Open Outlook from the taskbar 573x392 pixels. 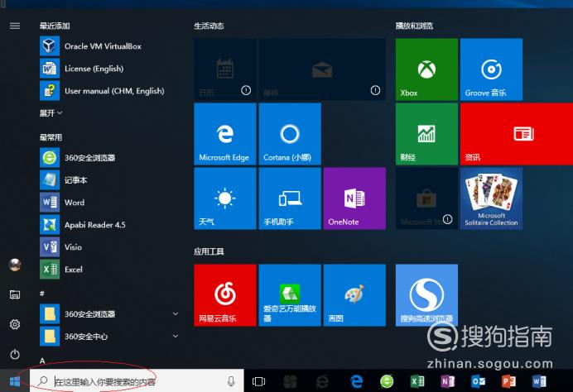point(478,382)
